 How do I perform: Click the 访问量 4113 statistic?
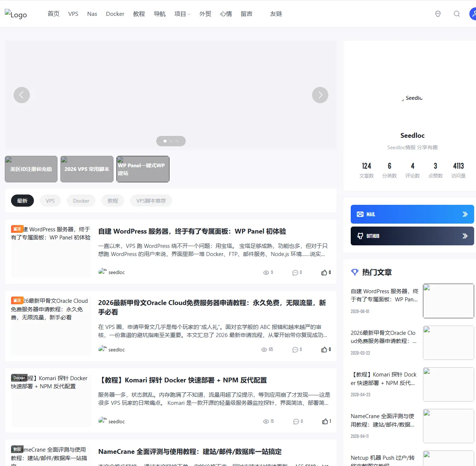pos(458,170)
